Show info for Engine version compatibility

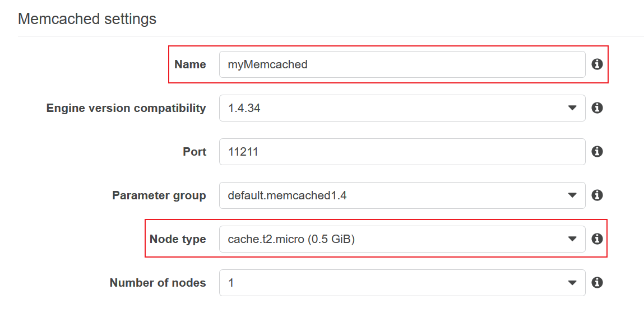click(597, 108)
